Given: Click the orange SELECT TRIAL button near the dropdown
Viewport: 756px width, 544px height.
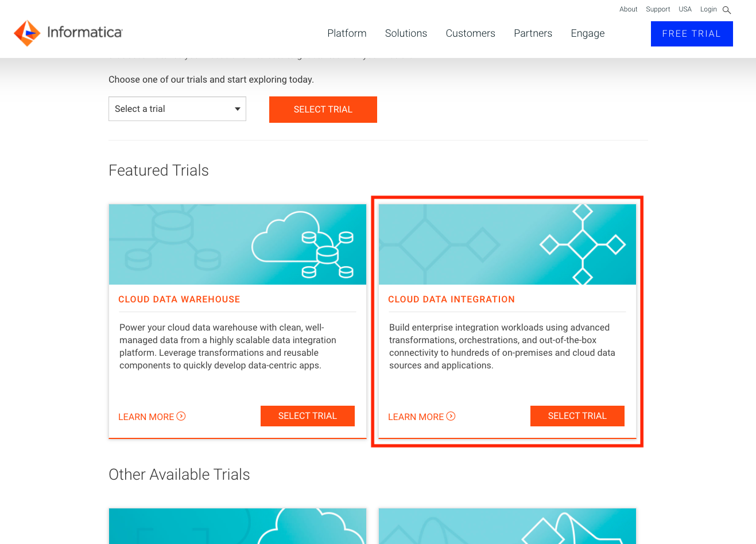Looking at the screenshot, I should [x=323, y=109].
